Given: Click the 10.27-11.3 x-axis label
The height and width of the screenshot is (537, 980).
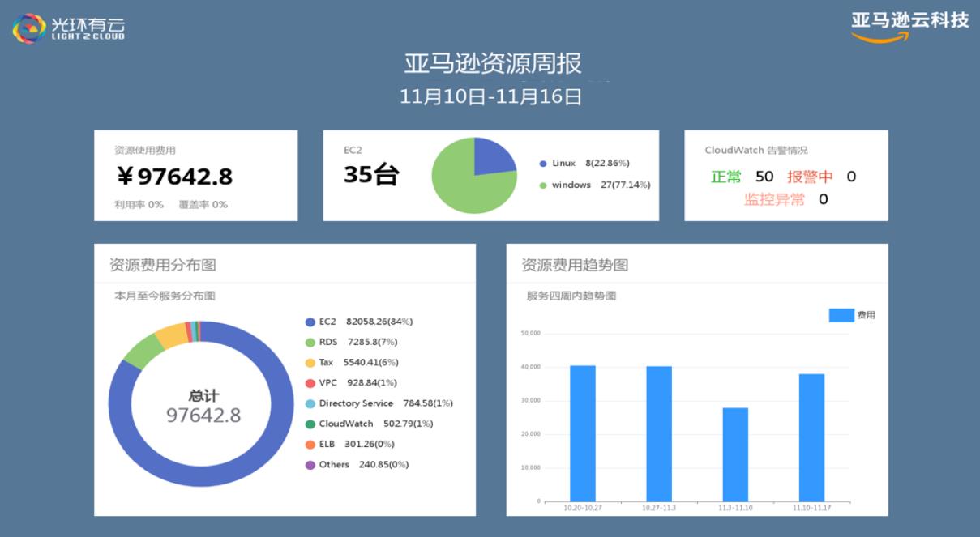Looking at the screenshot, I should tap(659, 509).
